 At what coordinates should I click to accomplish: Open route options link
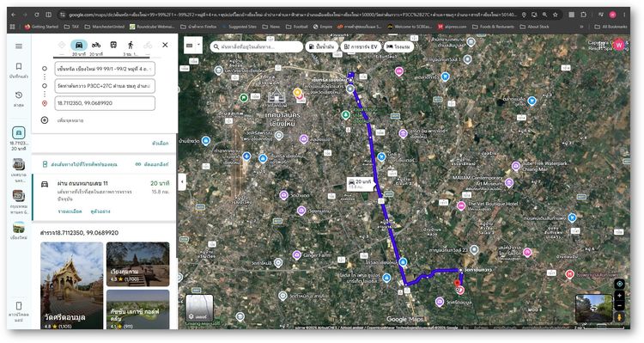(161, 143)
